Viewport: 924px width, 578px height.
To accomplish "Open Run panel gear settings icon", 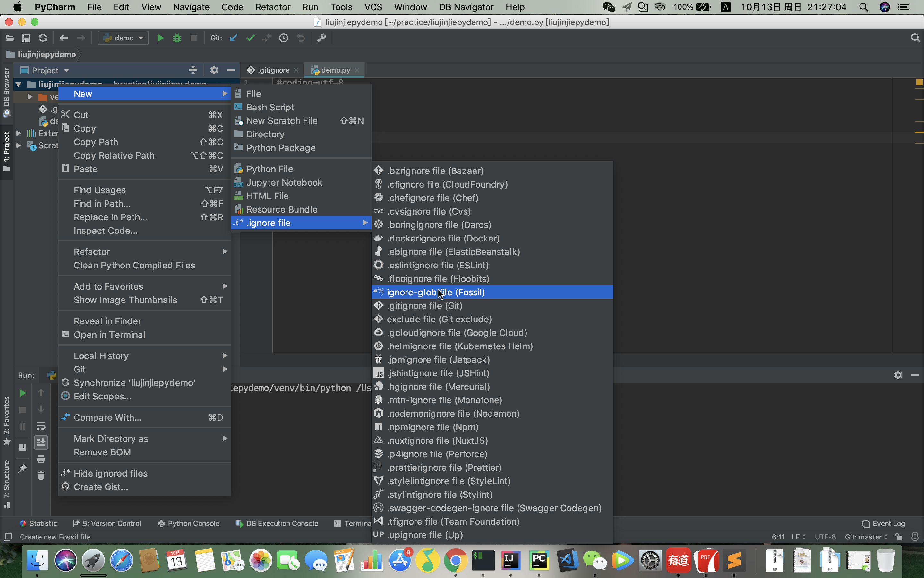I will point(898,375).
